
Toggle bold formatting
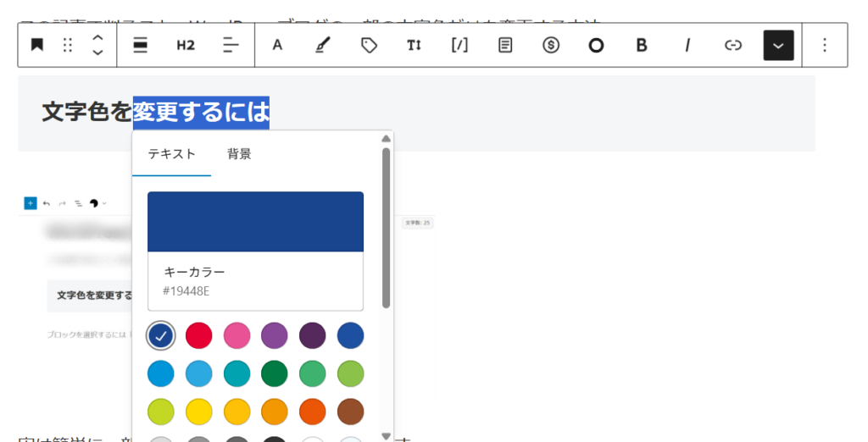point(642,46)
